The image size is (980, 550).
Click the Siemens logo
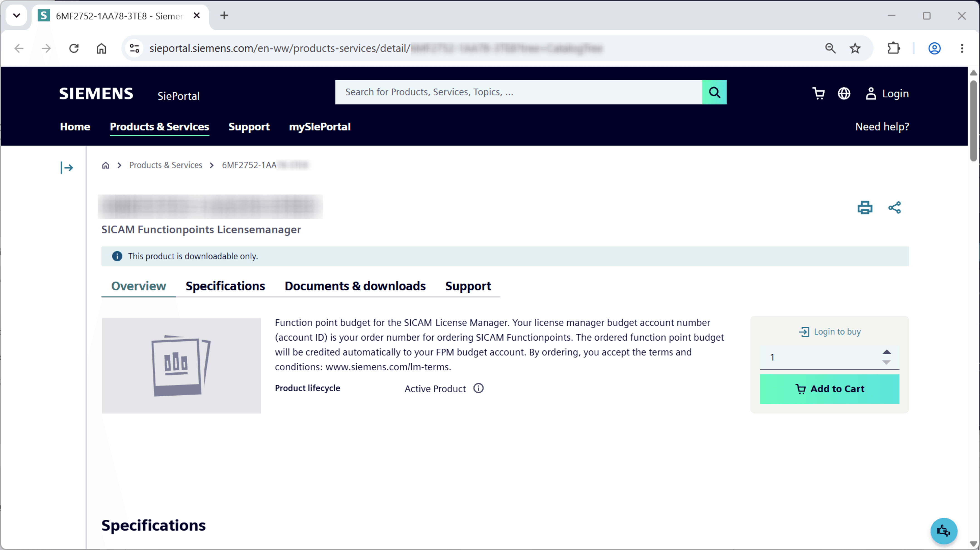click(96, 93)
